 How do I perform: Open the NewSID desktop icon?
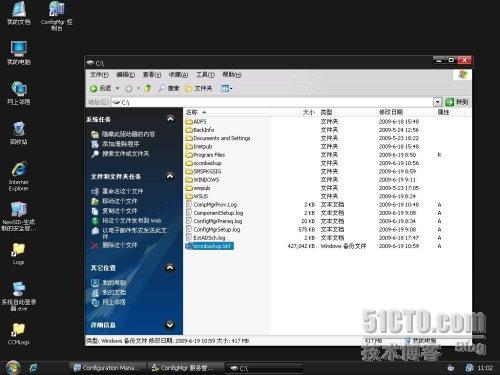pos(19,216)
